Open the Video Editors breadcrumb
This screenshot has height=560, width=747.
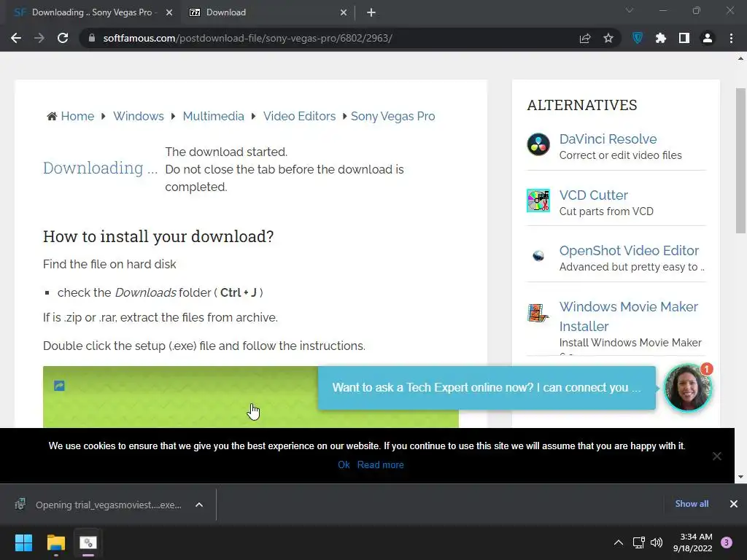[x=299, y=116]
